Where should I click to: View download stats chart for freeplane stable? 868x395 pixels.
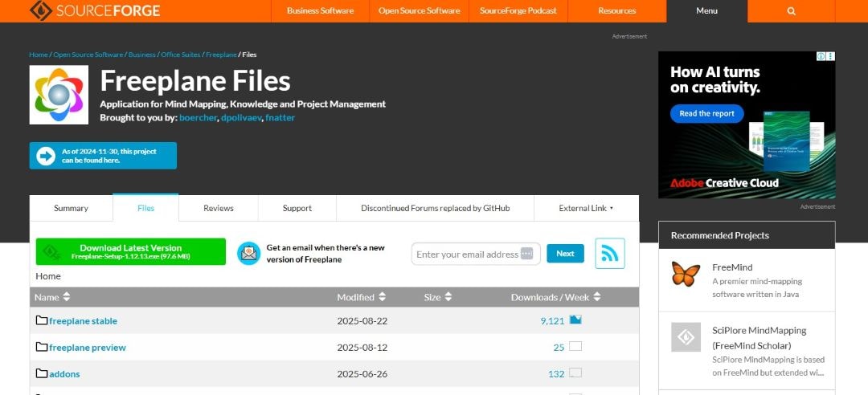click(575, 320)
